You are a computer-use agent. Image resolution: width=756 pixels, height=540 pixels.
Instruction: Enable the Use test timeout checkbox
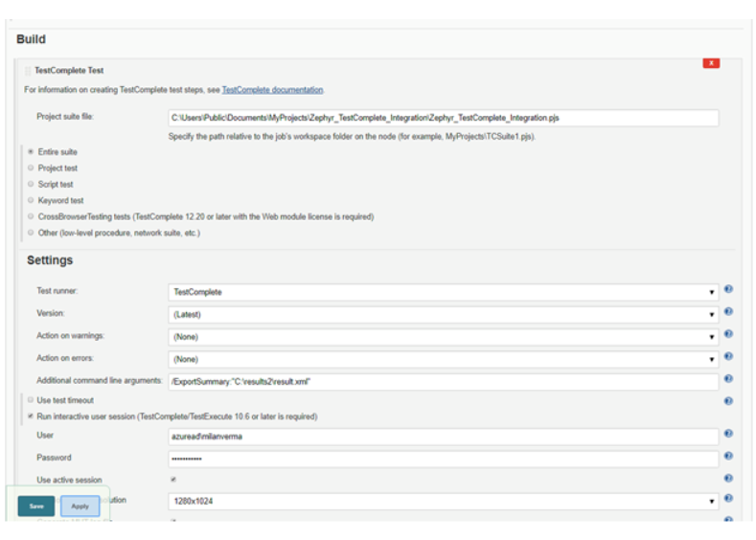(31, 400)
